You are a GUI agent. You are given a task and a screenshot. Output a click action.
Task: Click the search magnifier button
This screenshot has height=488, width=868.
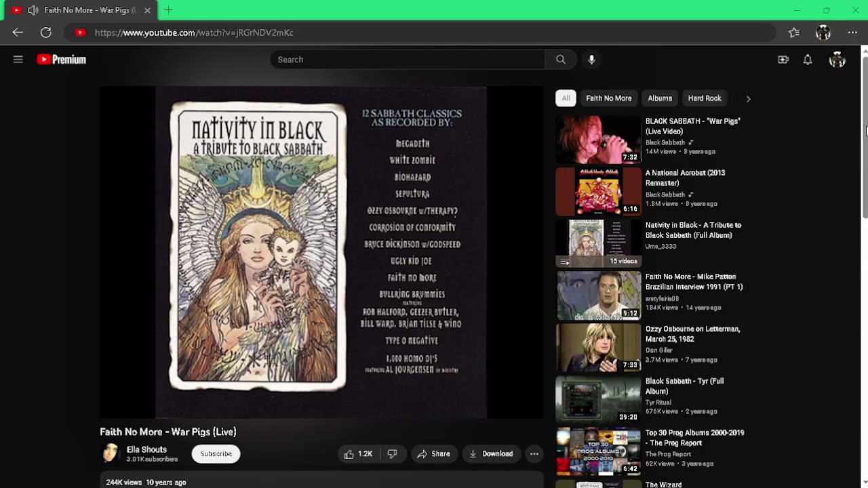(561, 60)
